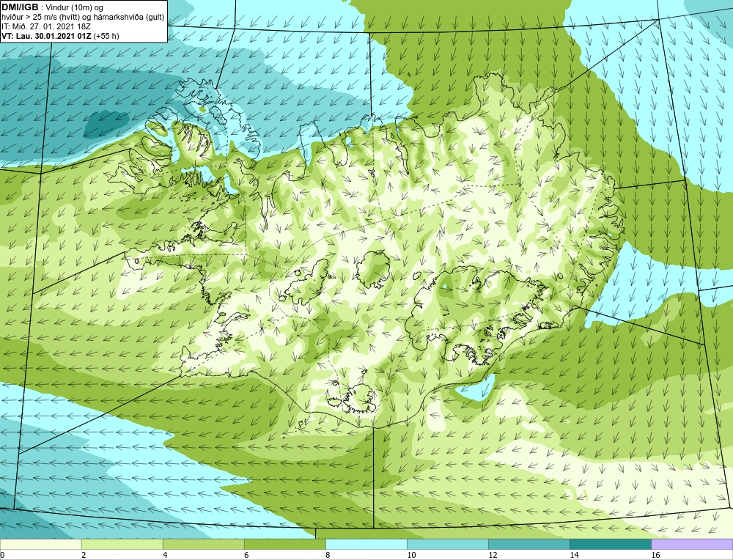Click the 12–14 m/s darker teal legend swatch

(528, 544)
